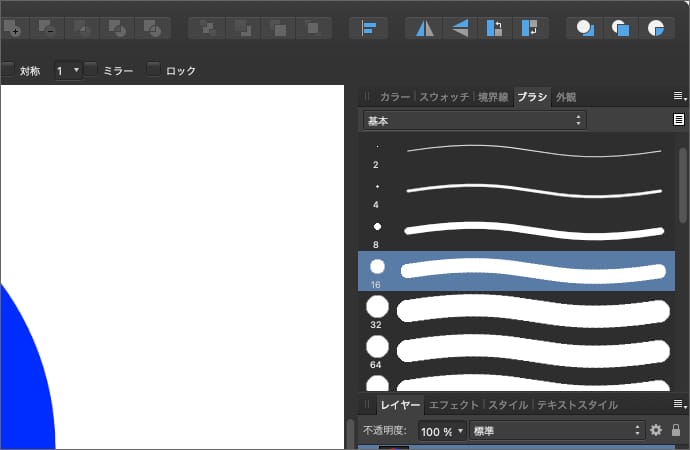Open the 基本 brush category dropdown
Image resolution: width=690 pixels, height=450 pixels.
pyautogui.click(x=474, y=120)
